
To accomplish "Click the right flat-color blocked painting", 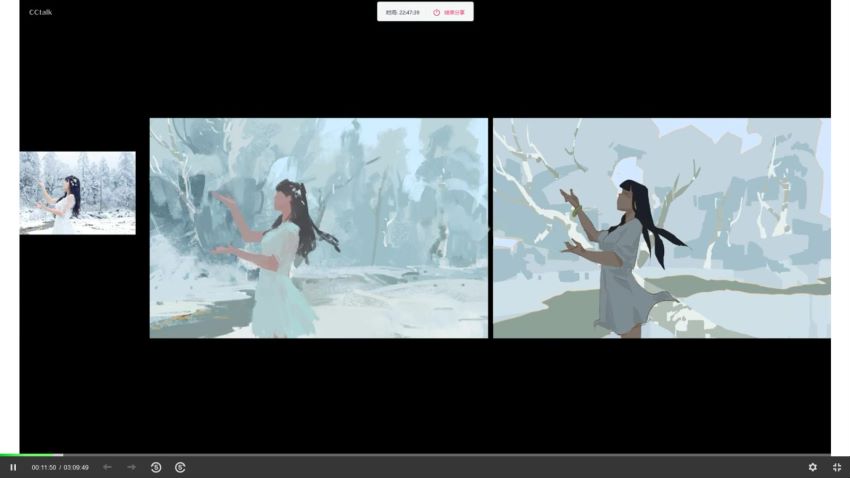I will click(662, 228).
